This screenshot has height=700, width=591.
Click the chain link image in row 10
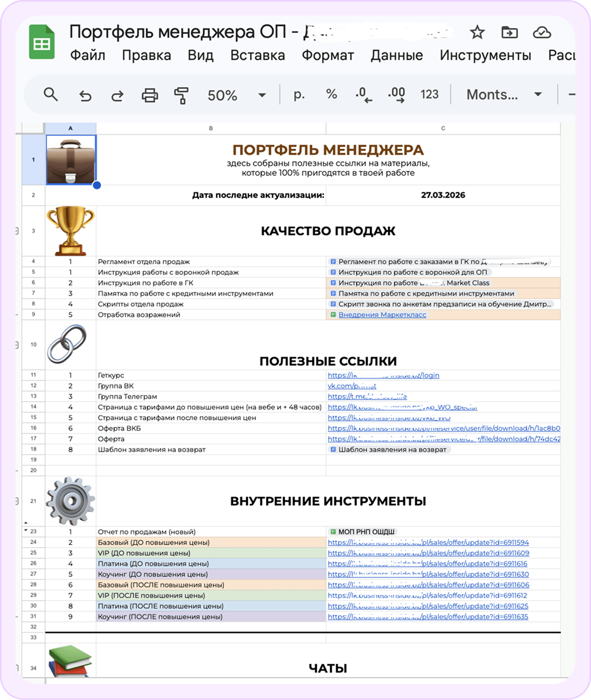67,344
